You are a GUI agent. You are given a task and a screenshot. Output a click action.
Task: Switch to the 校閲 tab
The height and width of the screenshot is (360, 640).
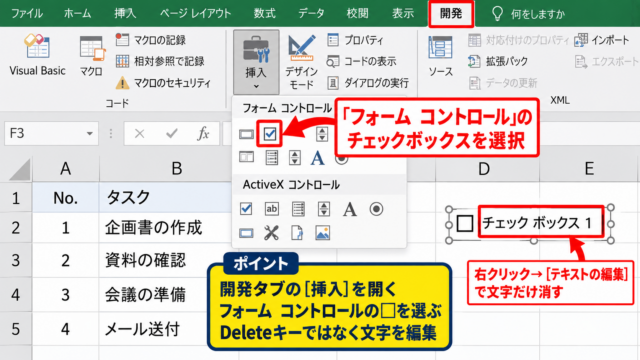point(358,13)
